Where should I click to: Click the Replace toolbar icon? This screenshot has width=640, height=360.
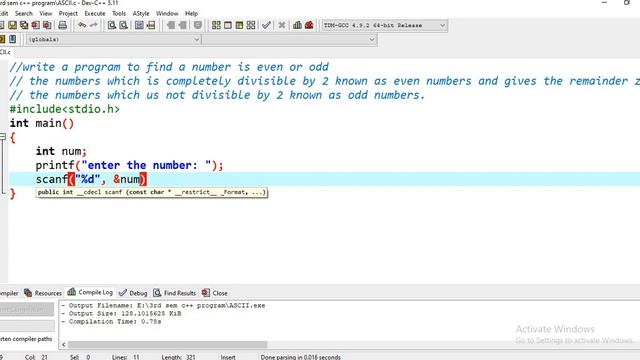pos(123,25)
